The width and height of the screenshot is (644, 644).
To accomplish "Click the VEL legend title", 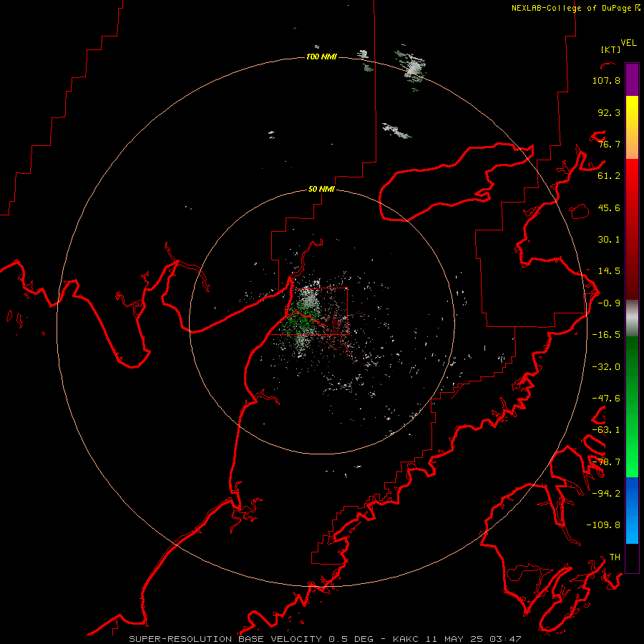I will [x=628, y=42].
